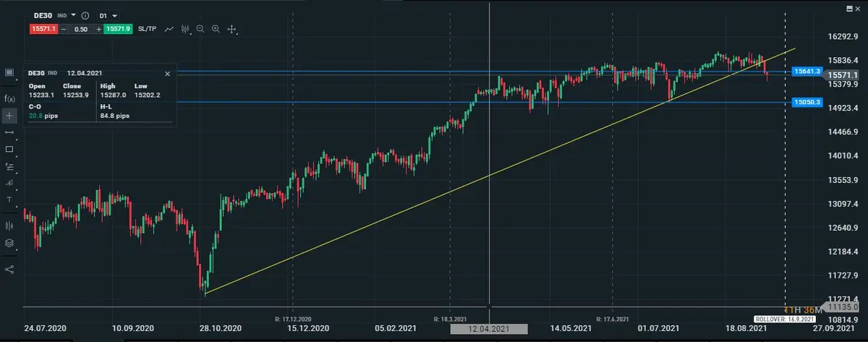Open the candlestick chart type menu
This screenshot has height=342, width=868.
tap(185, 29)
